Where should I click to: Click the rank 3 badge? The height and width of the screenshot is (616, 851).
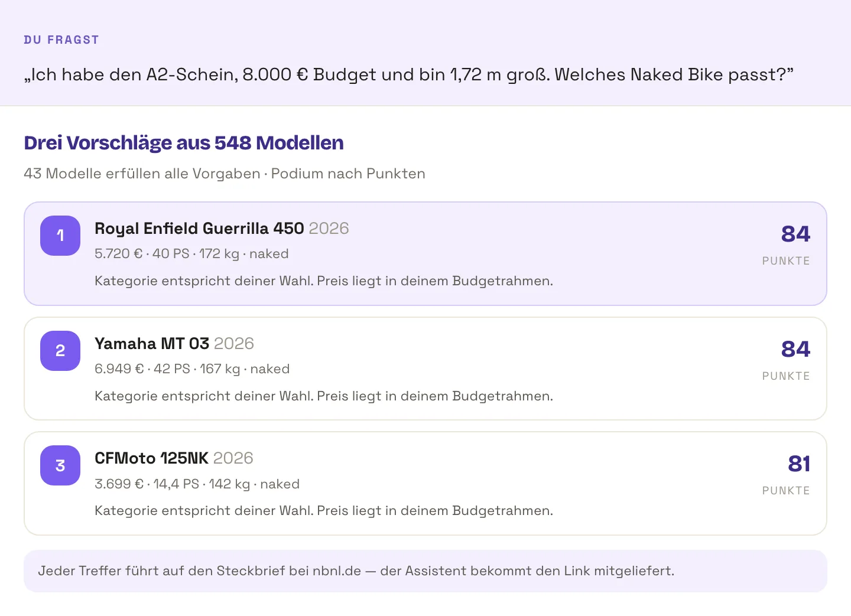pyautogui.click(x=60, y=465)
